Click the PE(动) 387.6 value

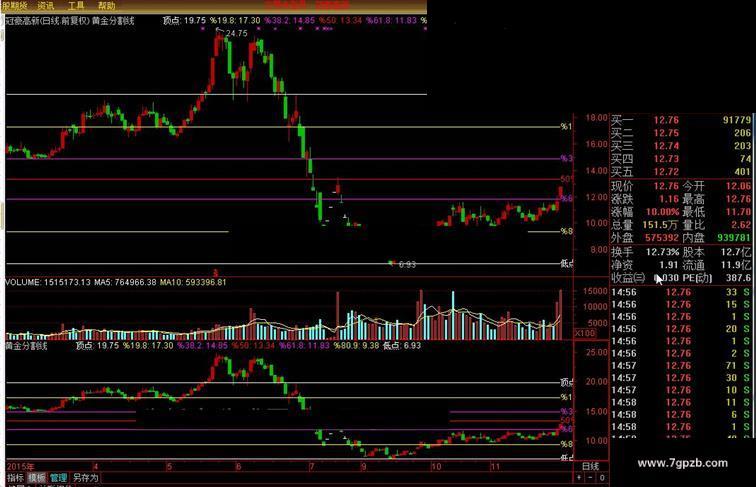(x=738, y=278)
